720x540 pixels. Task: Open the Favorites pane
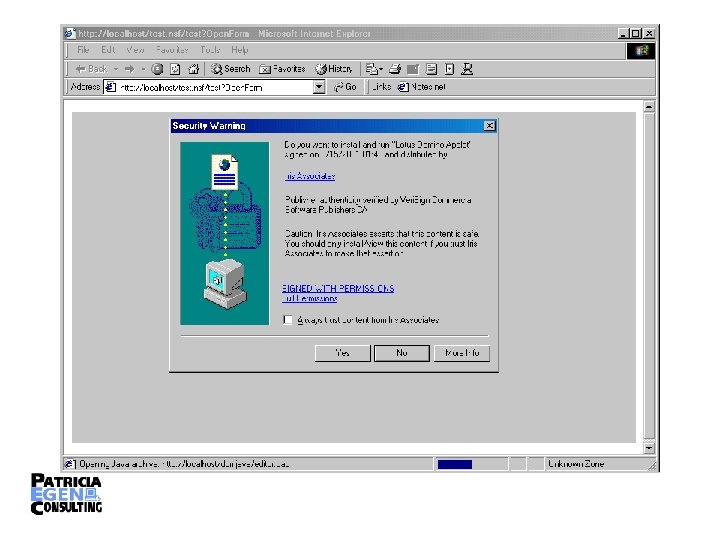coord(282,69)
